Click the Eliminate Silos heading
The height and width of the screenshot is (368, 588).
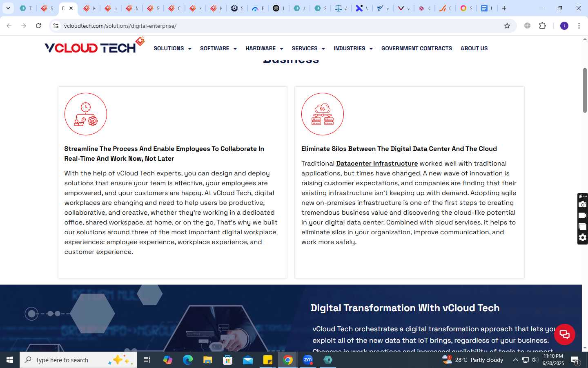tap(399, 149)
